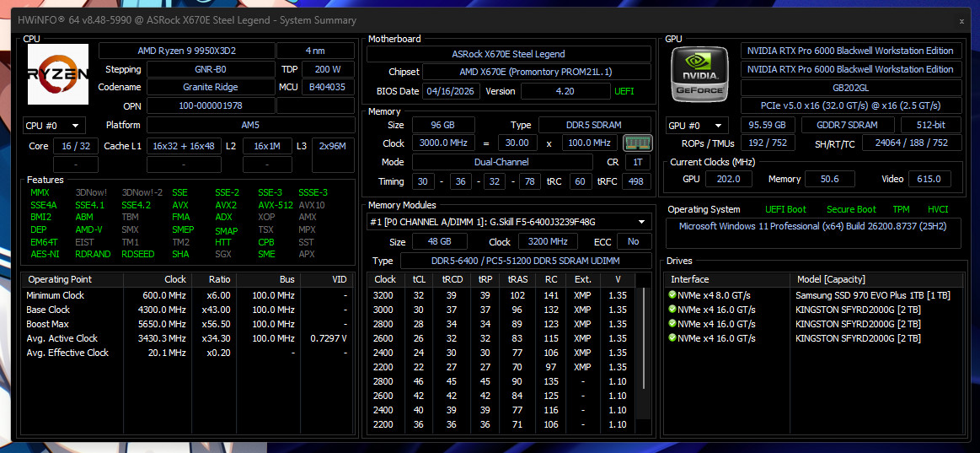
Task: Click the Secure Boot status label
Action: (851, 209)
